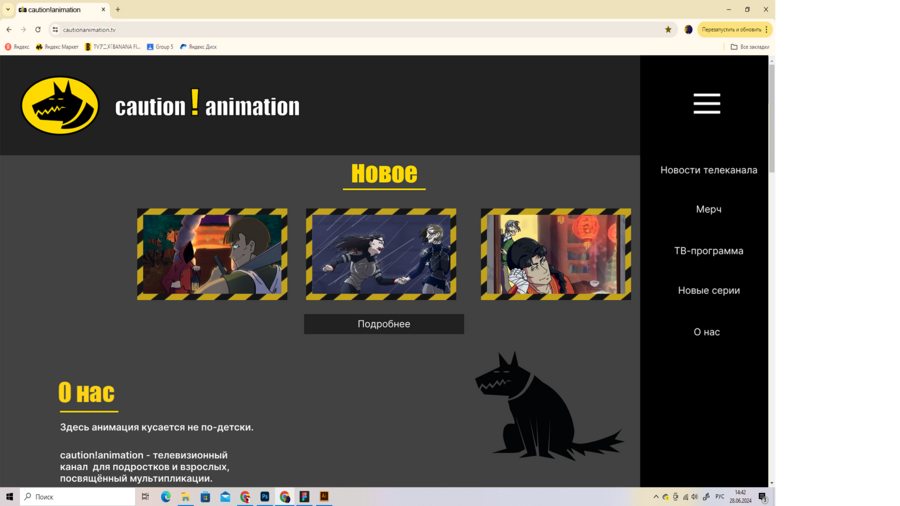Reload the page in the browser

[x=38, y=30]
